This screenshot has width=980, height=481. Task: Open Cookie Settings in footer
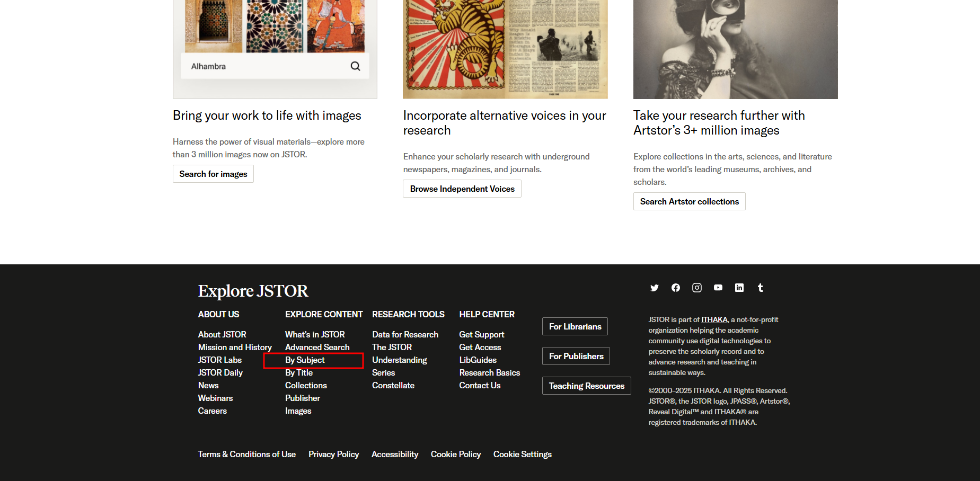[x=522, y=455]
